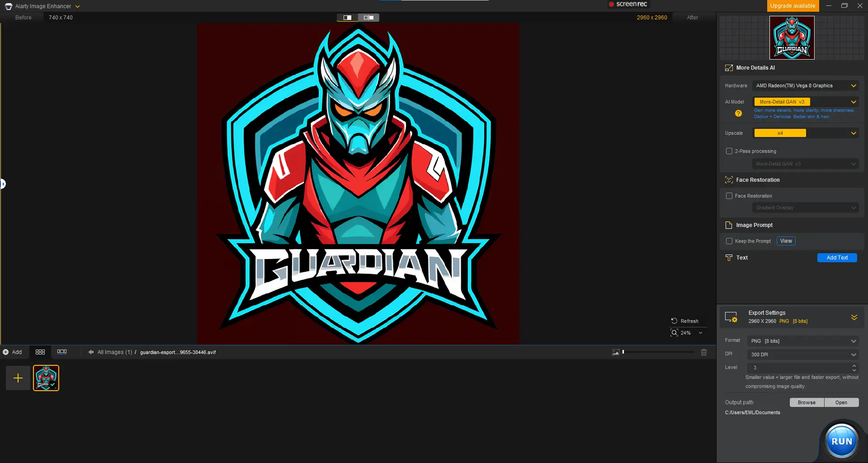Click the AI Model help question icon
The width and height of the screenshot is (868, 463).
coord(738,113)
